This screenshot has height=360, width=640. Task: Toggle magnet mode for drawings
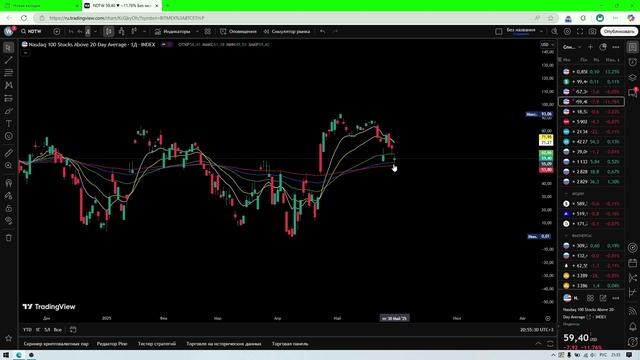point(8,183)
